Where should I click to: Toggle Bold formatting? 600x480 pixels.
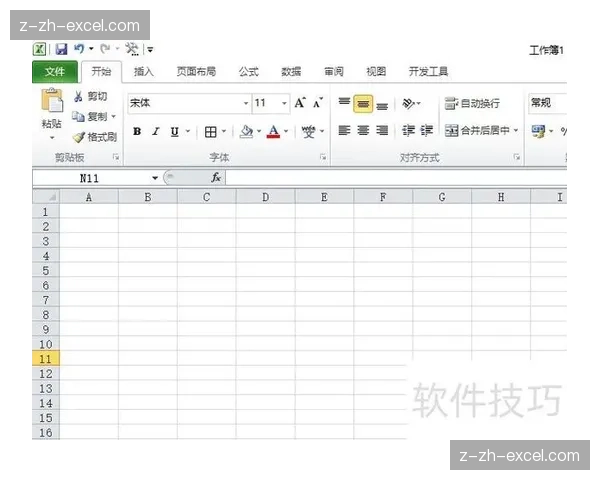[137, 132]
